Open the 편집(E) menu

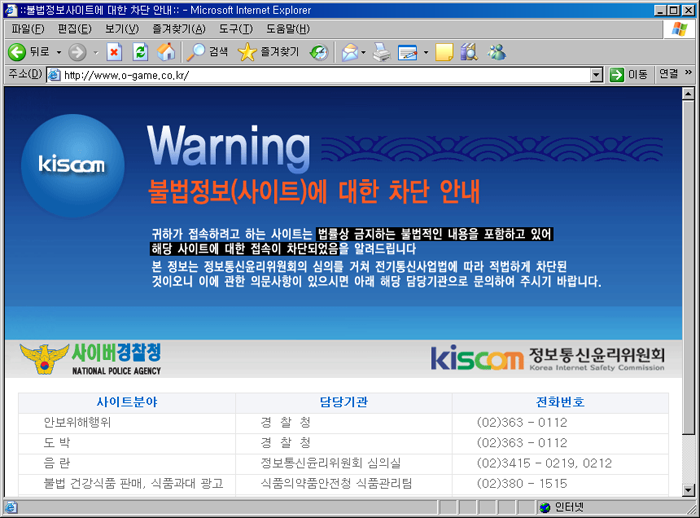[75, 29]
